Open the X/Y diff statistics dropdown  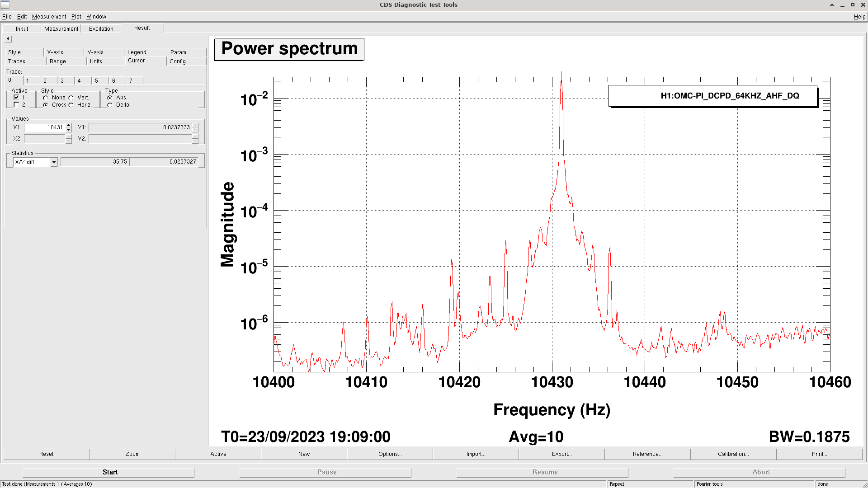[54, 162]
